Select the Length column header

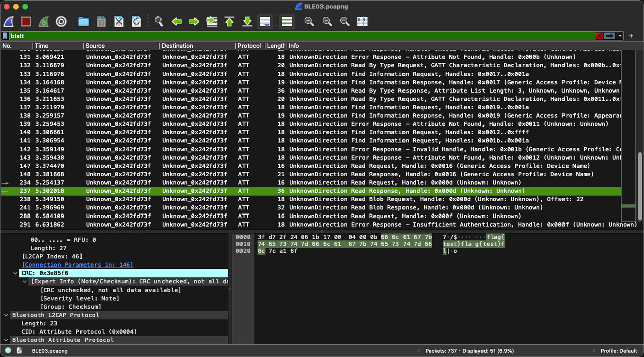pos(276,46)
